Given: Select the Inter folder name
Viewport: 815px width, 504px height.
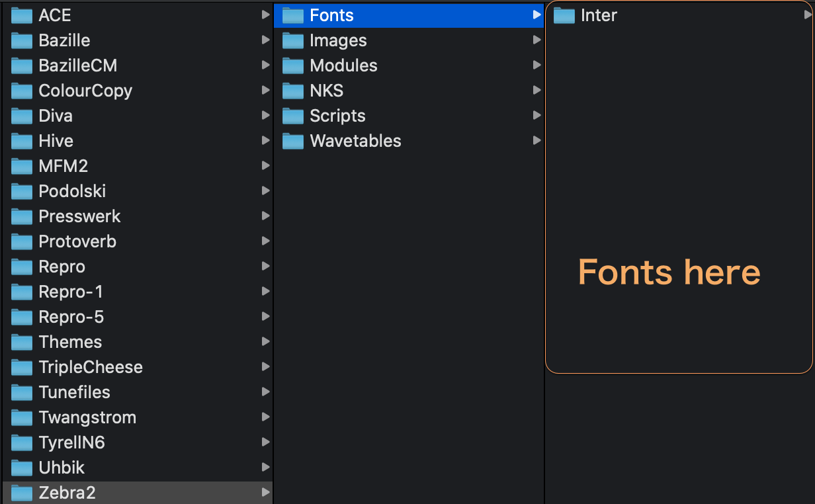Looking at the screenshot, I should point(599,15).
